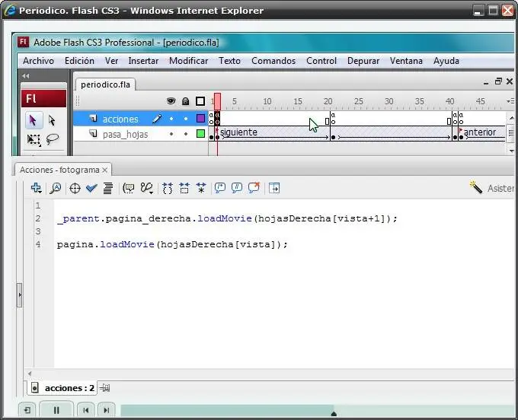Image resolution: width=518 pixels, height=420 pixels.
Task: Toggle lock all layers padlock icon
Action: point(186,101)
